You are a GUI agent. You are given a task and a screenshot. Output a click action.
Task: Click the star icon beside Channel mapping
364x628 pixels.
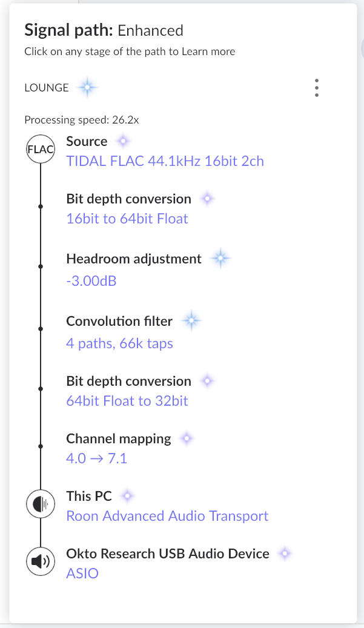point(187,438)
